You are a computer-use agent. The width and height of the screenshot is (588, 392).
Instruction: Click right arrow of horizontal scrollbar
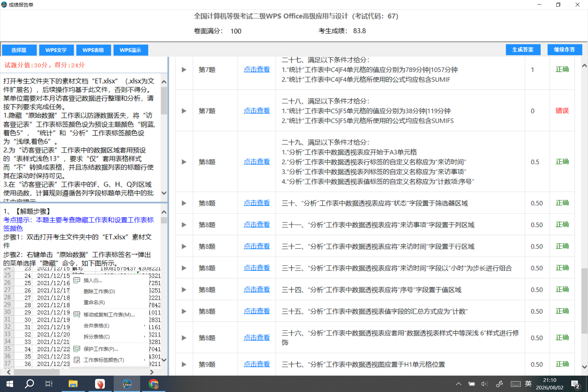click(151, 372)
